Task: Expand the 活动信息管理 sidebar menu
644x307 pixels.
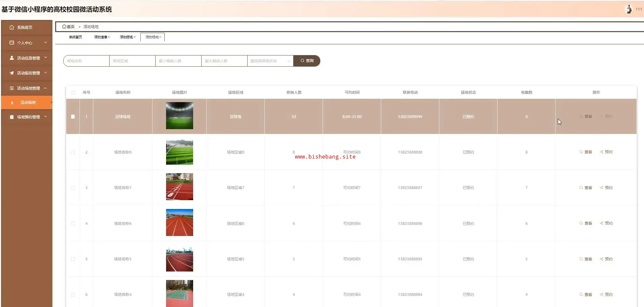Action: point(27,58)
